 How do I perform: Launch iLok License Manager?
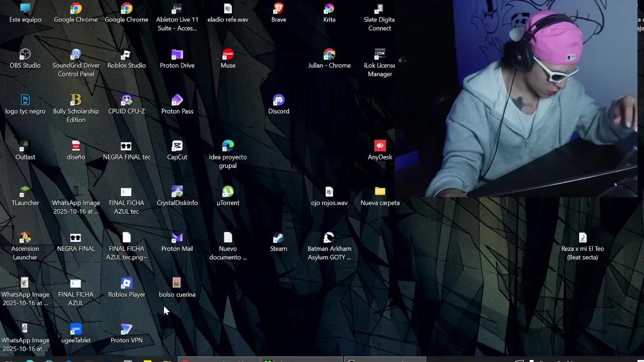coord(380,63)
